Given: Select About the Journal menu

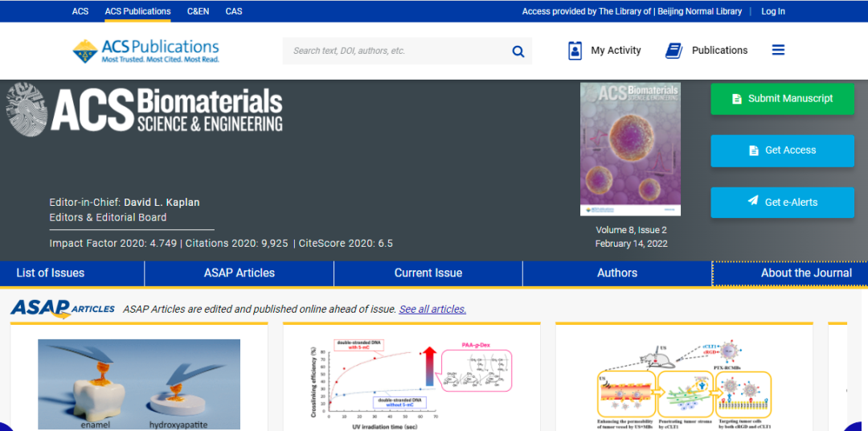Looking at the screenshot, I should tap(805, 273).
